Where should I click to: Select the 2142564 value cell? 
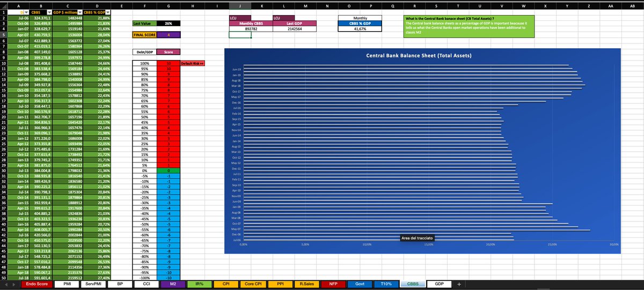[x=294, y=29]
